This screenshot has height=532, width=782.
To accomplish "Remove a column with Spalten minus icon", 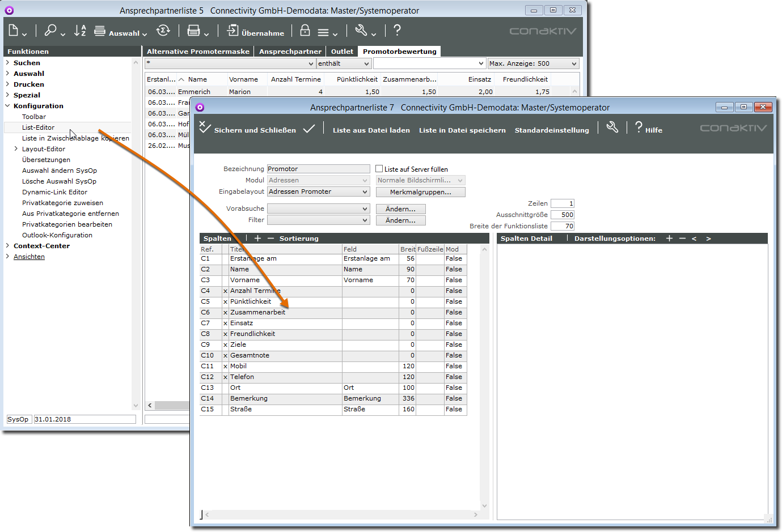I will coord(270,239).
